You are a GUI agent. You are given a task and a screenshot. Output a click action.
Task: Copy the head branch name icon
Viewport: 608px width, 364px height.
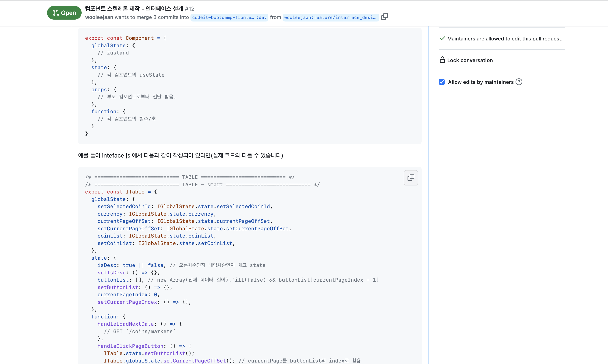tap(384, 17)
